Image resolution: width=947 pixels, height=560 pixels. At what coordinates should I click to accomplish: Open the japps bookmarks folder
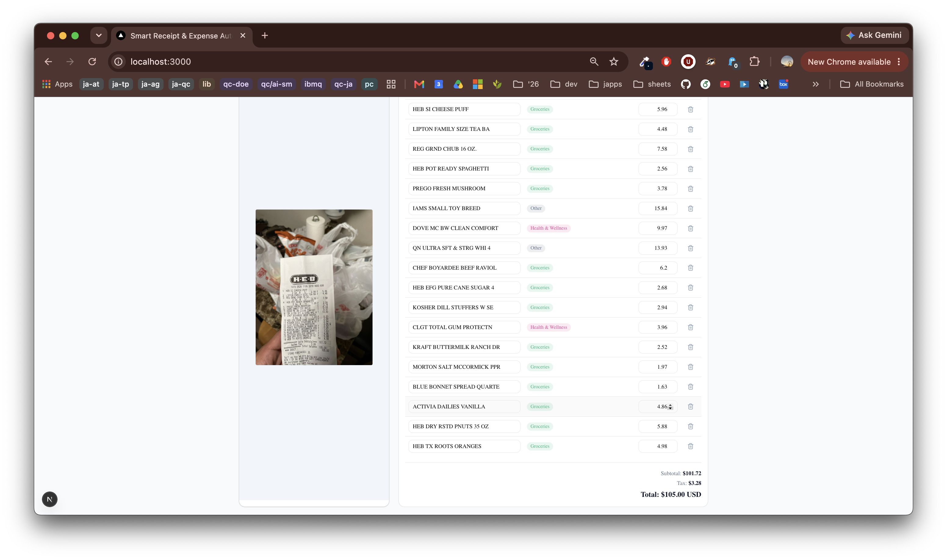click(x=605, y=84)
